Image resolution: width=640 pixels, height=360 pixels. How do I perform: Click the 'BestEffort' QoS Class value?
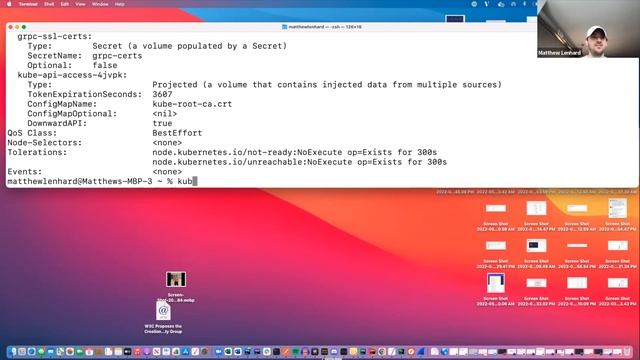pyautogui.click(x=177, y=133)
